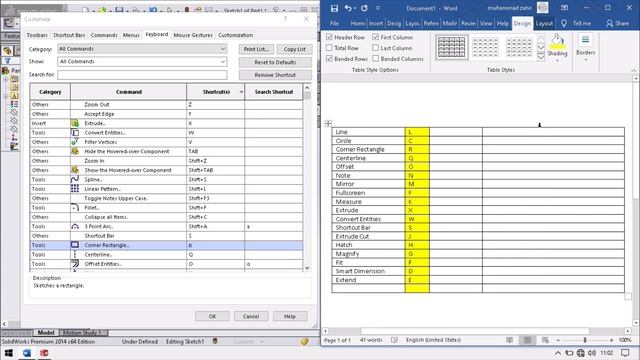The width and height of the screenshot is (640, 360).
Task: Click the zoom out minus button in Word
Action: [558, 340]
